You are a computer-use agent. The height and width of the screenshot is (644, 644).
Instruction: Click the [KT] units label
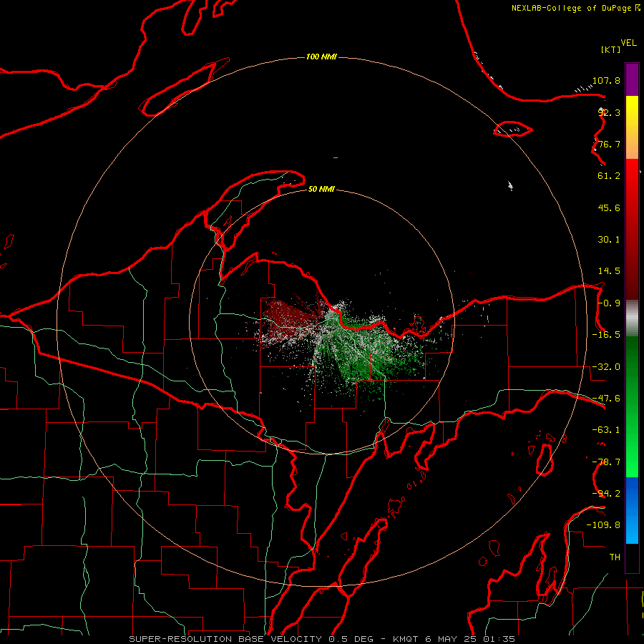[611, 49]
